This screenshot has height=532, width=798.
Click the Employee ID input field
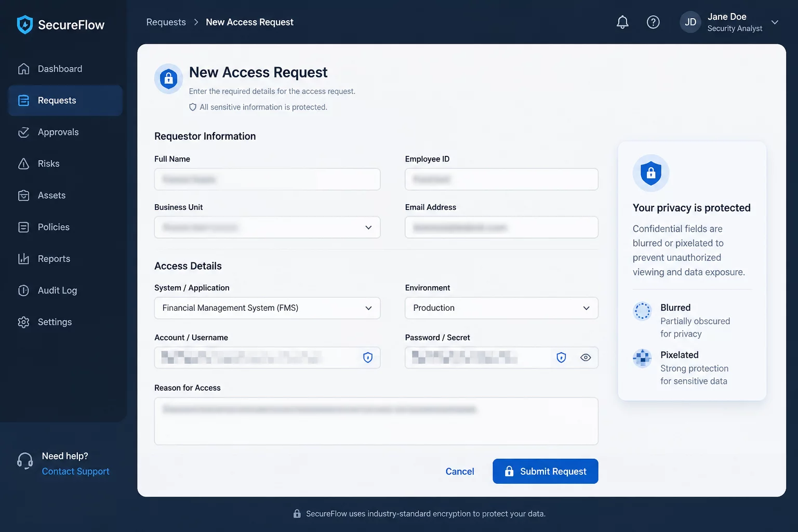click(x=501, y=179)
